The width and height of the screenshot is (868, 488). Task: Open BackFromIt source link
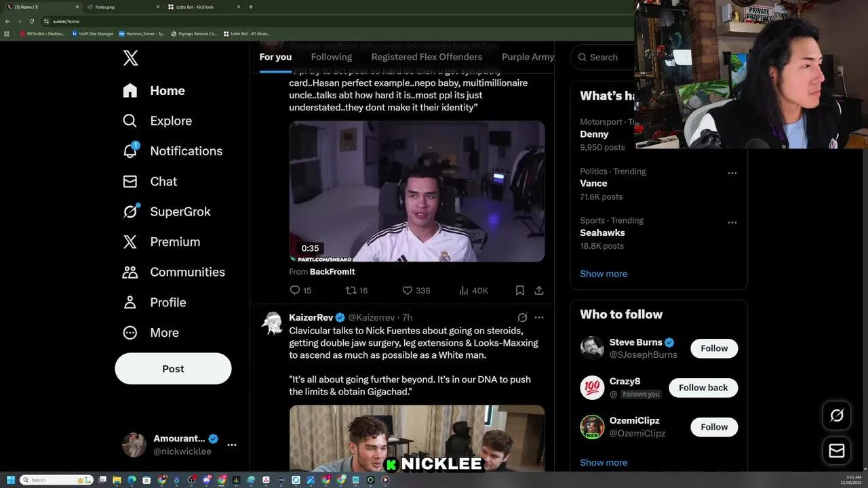pos(332,272)
